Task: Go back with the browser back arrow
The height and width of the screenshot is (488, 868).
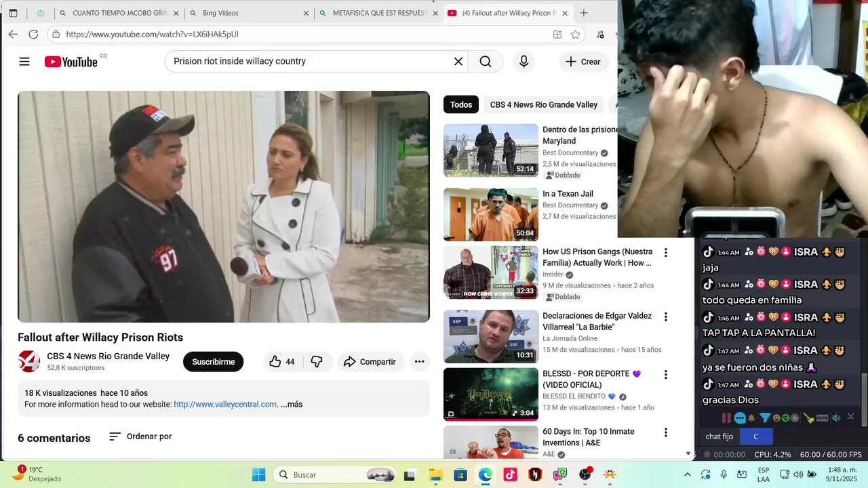Action: pos(13,34)
